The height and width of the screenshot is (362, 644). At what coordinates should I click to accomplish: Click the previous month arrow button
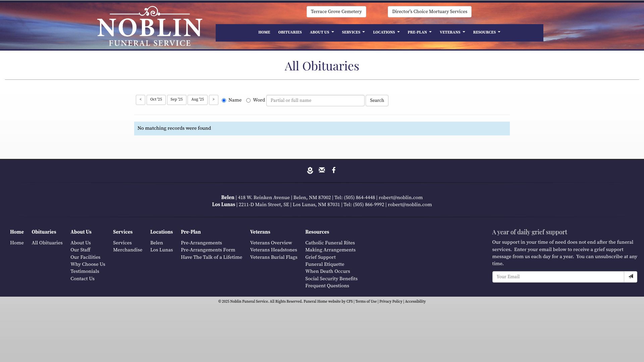point(140,100)
